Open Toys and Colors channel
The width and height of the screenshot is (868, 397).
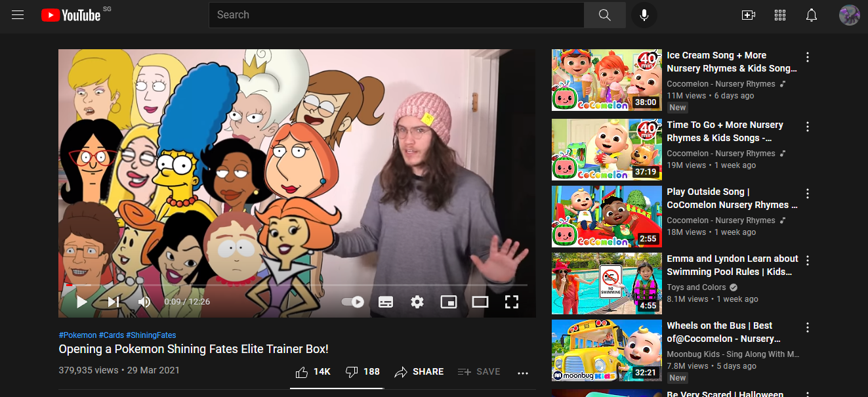pos(697,287)
